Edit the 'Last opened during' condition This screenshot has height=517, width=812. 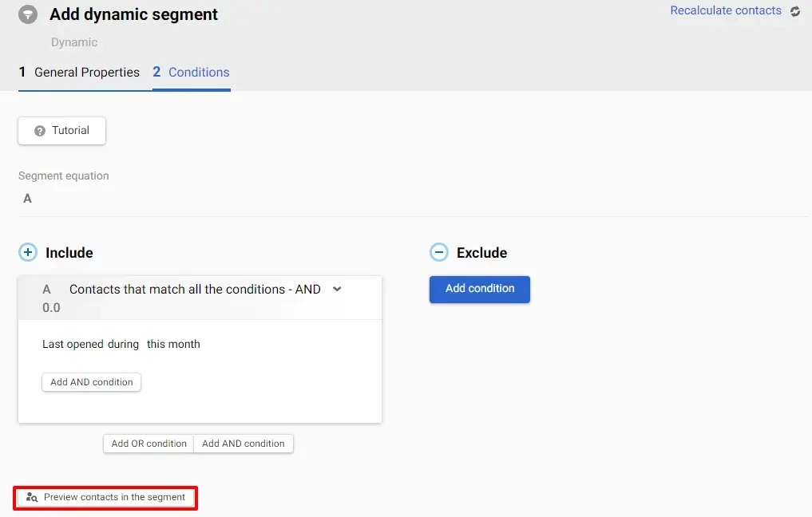tap(89, 345)
